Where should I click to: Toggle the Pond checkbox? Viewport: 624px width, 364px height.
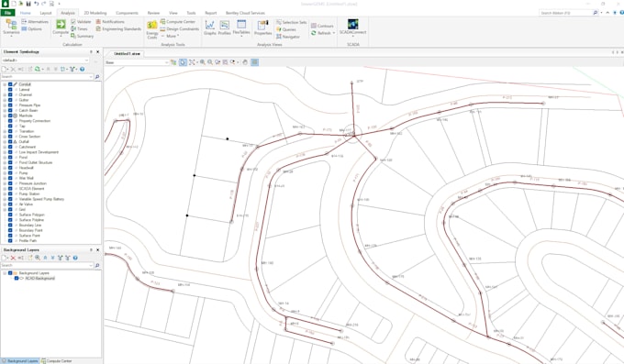[10, 157]
